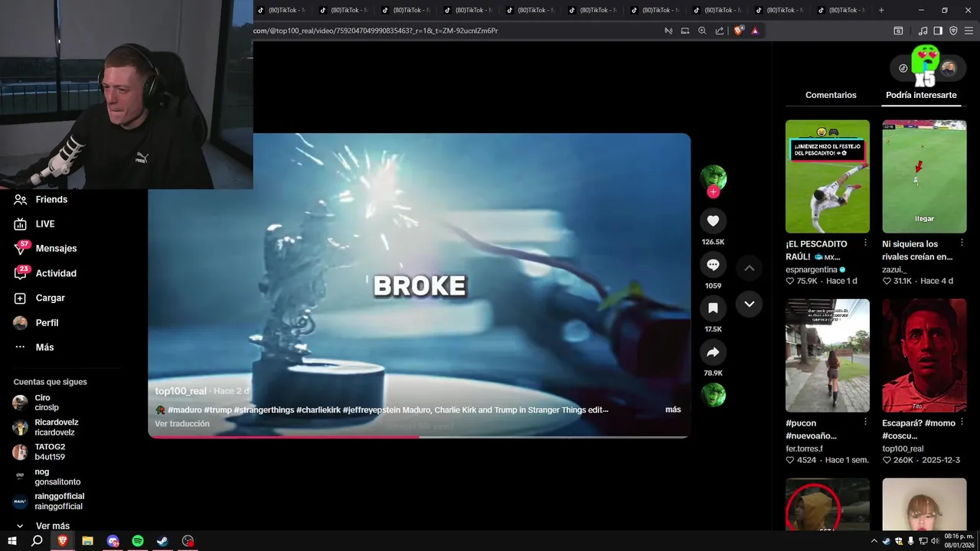The width and height of the screenshot is (980, 551).
Task: Open the ¡EL PESCADITO RAÚL! video thumbnail
Action: coord(828,176)
